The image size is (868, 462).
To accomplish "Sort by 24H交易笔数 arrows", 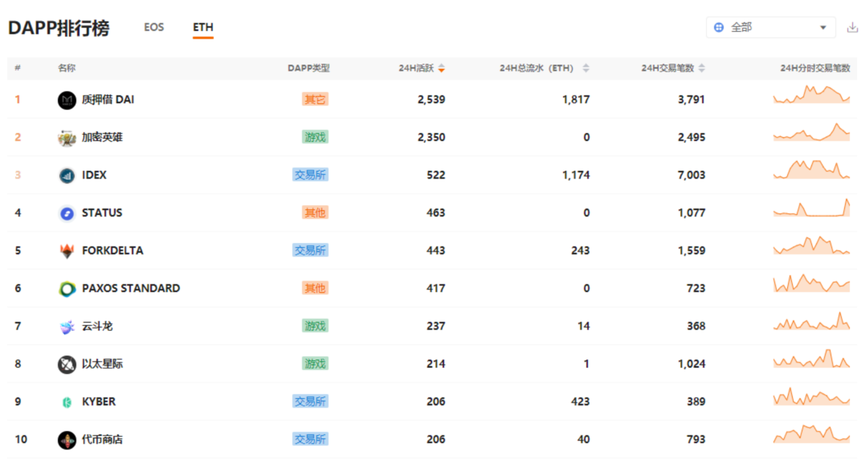I will 702,68.
